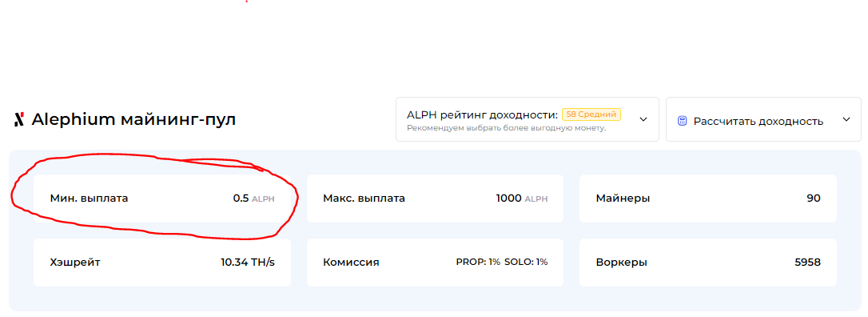Expand the ALPH рейтинг доходности chevron

[643, 119]
